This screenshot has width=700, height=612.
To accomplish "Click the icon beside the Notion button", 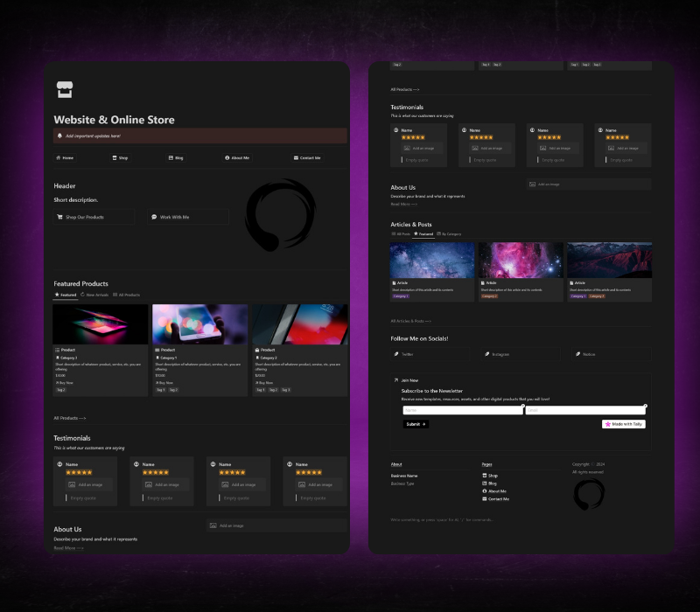I will click(577, 354).
